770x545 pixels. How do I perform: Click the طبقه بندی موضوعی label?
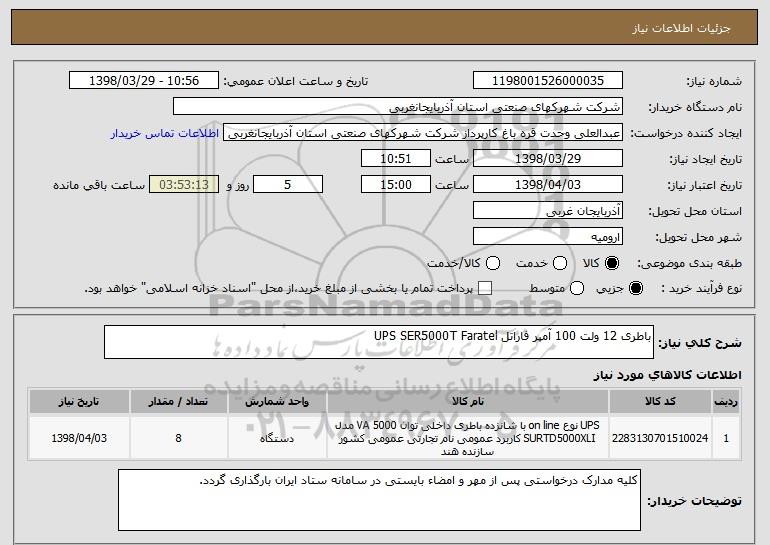689,264
